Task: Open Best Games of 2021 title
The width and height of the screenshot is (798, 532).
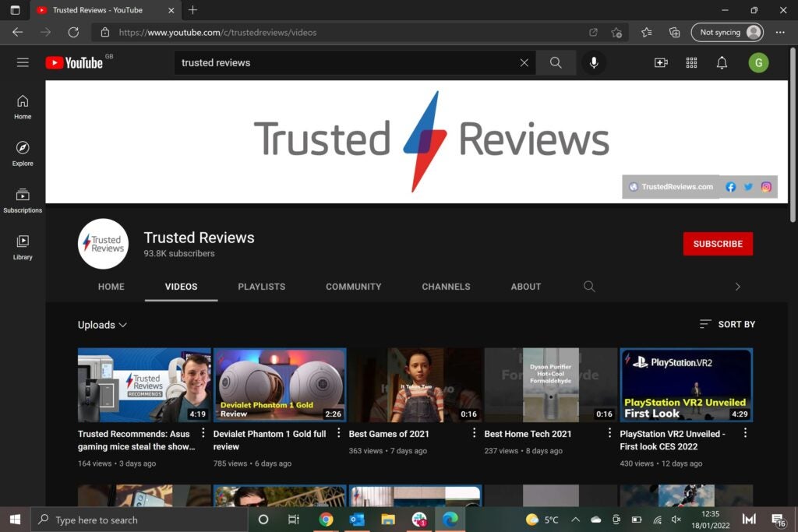Action: click(389, 434)
